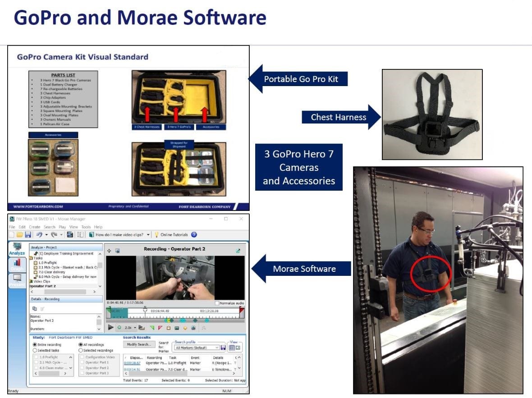Viewport: 532px width, 398px height.
Task: Check the Operator Part 3 checkbox
Action: pyautogui.click(x=82, y=373)
